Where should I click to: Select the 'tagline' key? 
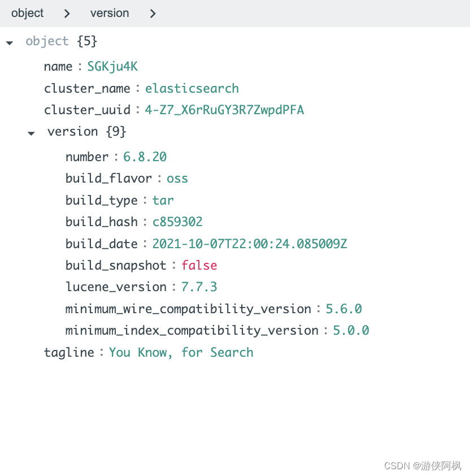pyautogui.click(x=69, y=352)
